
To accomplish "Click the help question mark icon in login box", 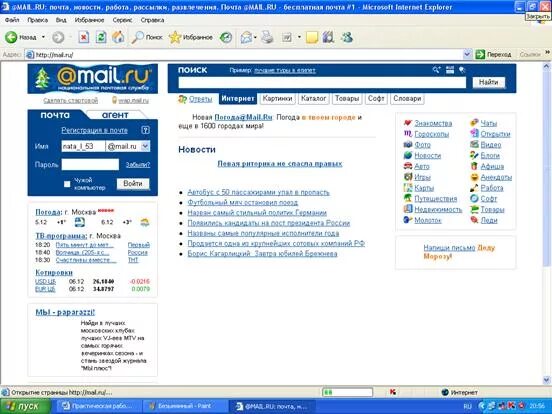I will pyautogui.click(x=145, y=130).
